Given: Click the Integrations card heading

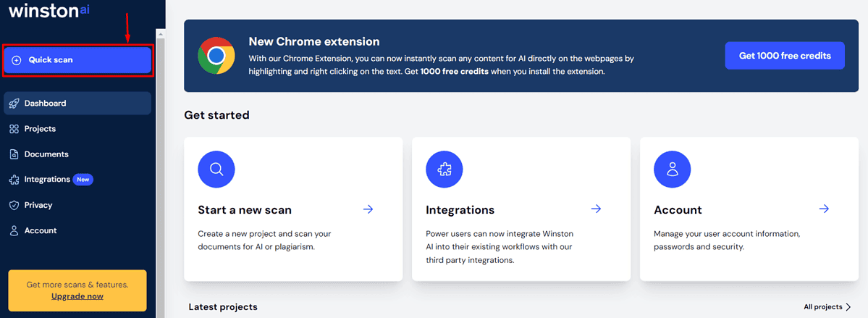Looking at the screenshot, I should coord(460,210).
